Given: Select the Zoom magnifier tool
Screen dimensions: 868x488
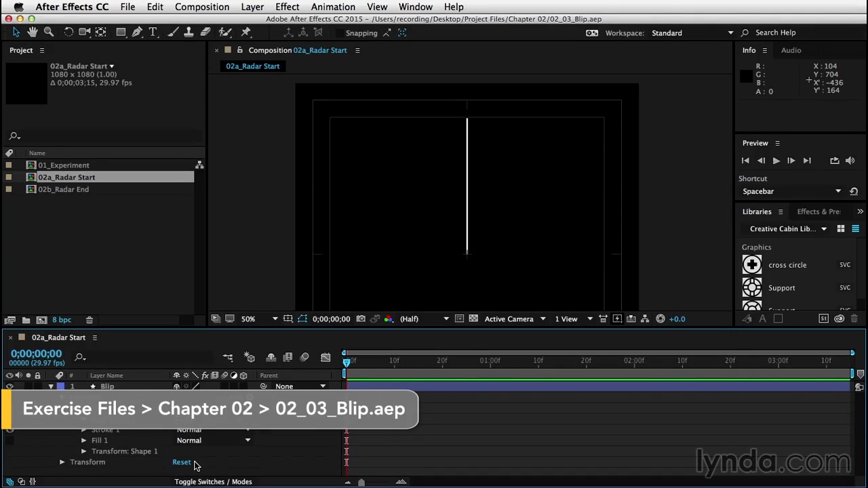Looking at the screenshot, I should [x=49, y=33].
